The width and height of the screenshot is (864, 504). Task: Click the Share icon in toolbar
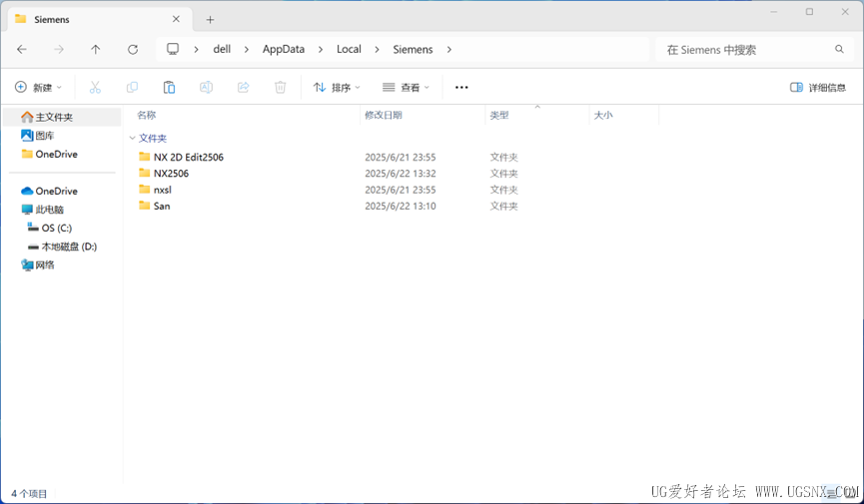[x=243, y=87]
